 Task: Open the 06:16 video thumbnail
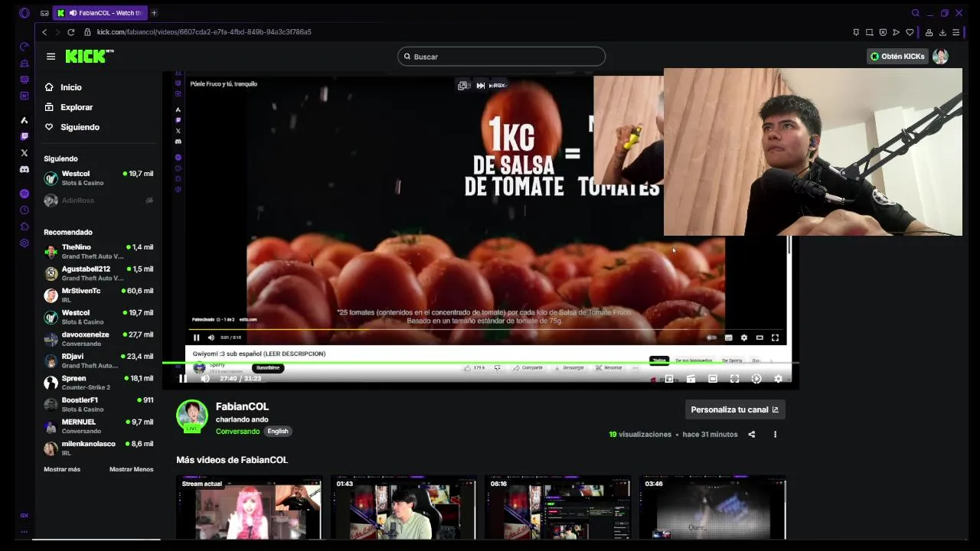(558, 508)
